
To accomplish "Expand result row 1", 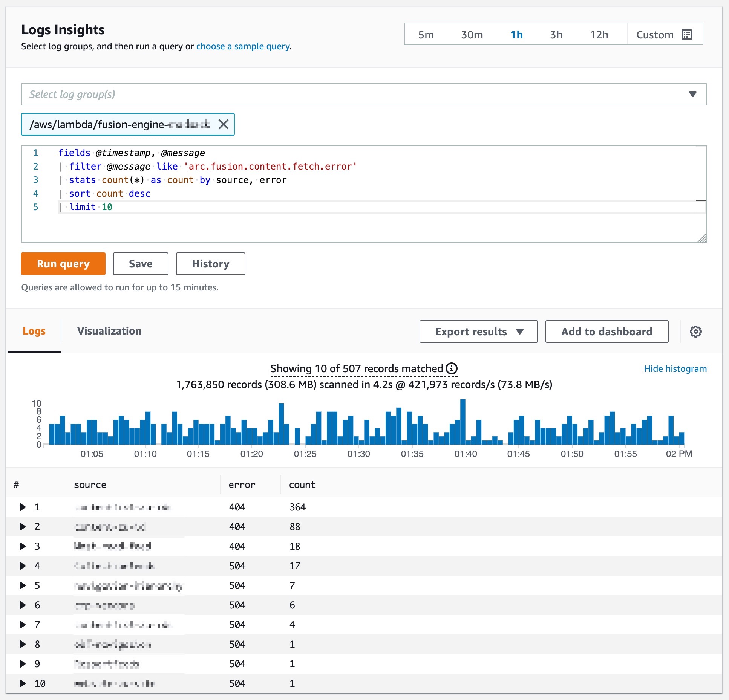I will tap(23, 507).
